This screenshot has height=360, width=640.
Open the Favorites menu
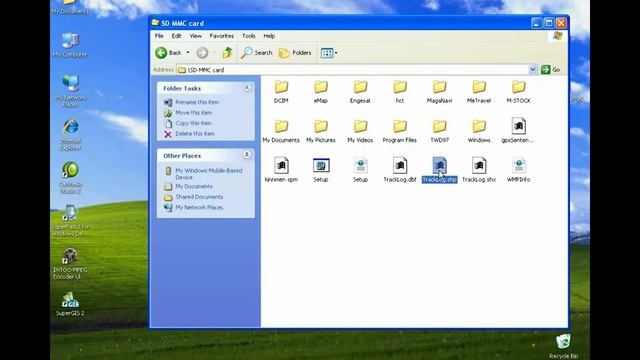(222, 36)
